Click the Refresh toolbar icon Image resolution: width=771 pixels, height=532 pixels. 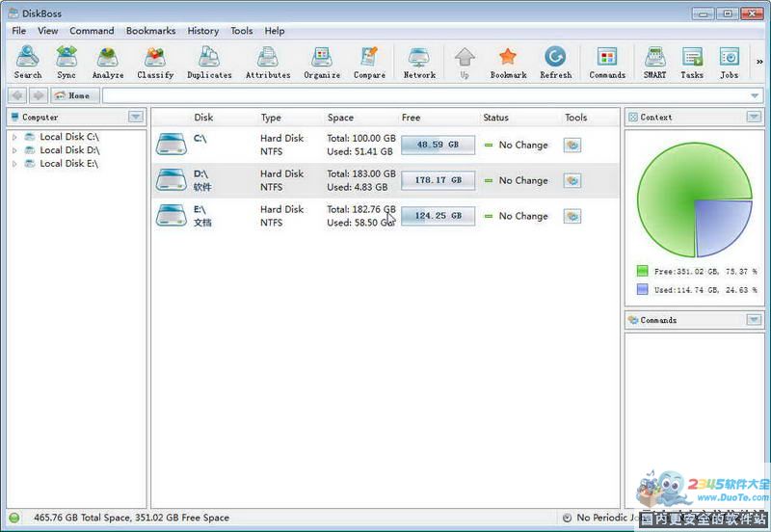pyautogui.click(x=555, y=62)
